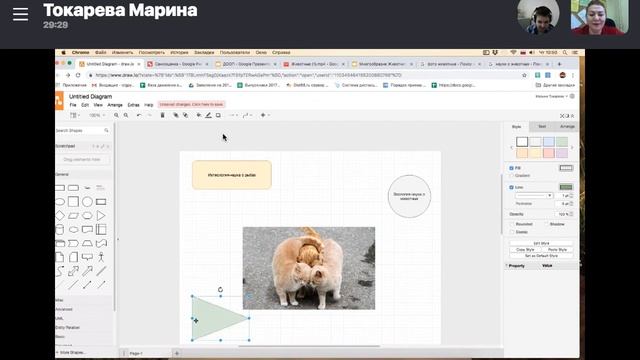The width and height of the screenshot is (640, 360).
Task: Click the unsaved changes save notice
Action: click(191, 104)
